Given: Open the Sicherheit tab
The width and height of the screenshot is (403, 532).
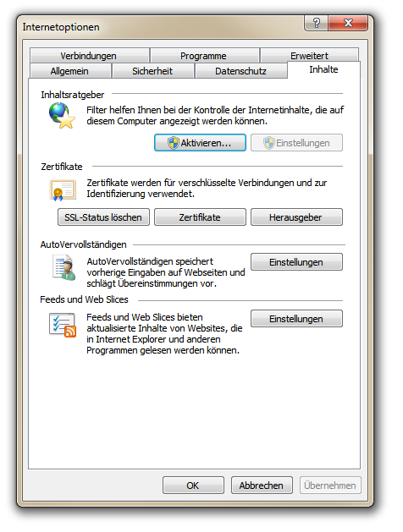Looking at the screenshot, I should (152, 71).
